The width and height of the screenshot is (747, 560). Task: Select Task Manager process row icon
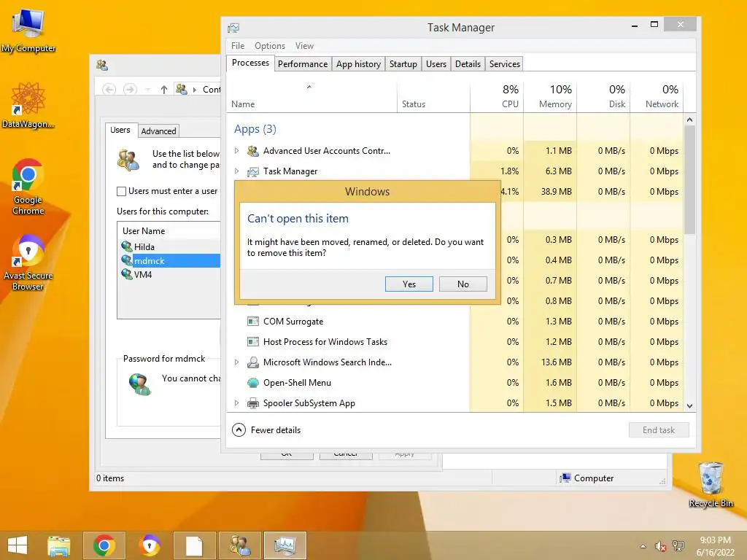pos(253,171)
